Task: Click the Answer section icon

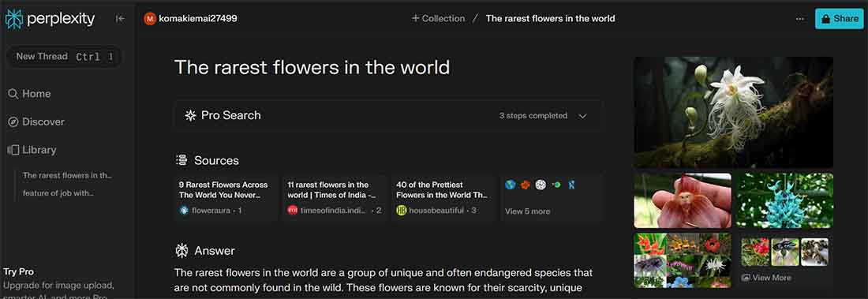Action: click(181, 251)
